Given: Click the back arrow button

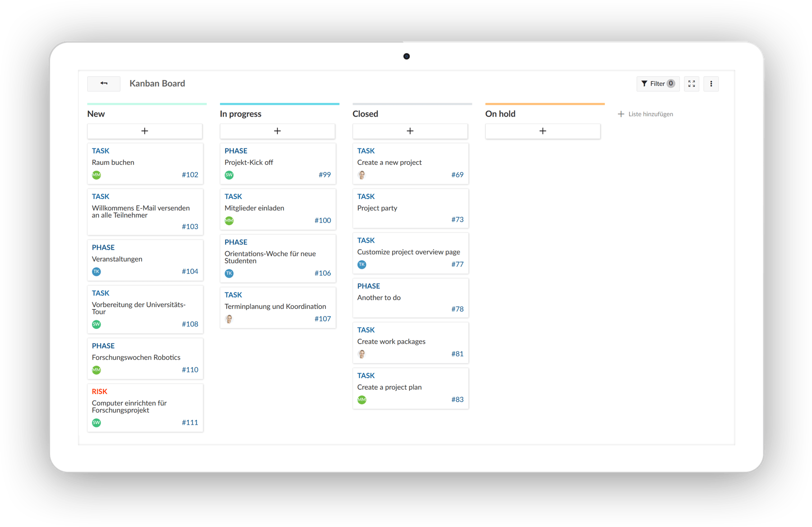Looking at the screenshot, I should (103, 83).
